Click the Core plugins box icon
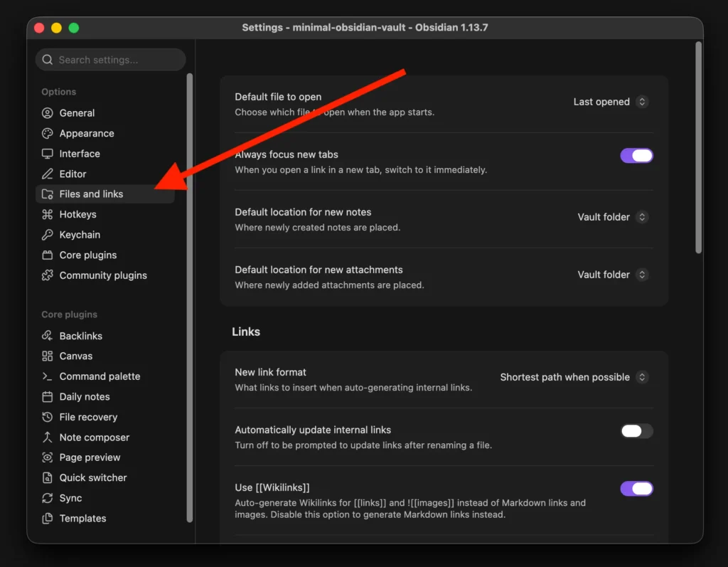This screenshot has height=567, width=728. (48, 255)
